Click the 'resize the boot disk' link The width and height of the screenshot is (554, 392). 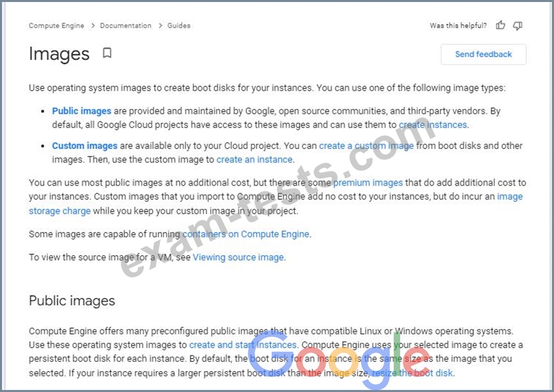point(412,373)
